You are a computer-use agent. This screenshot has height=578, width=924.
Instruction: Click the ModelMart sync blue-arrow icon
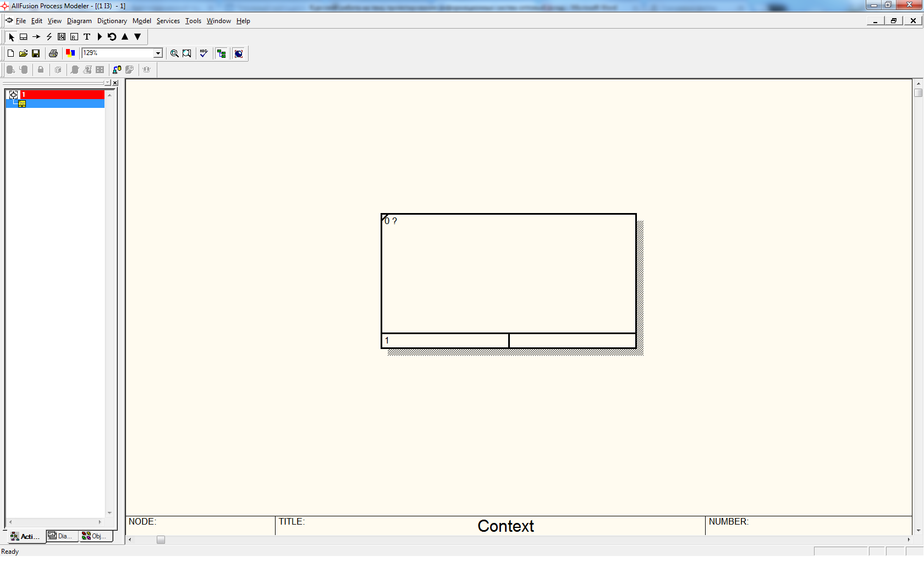117,70
